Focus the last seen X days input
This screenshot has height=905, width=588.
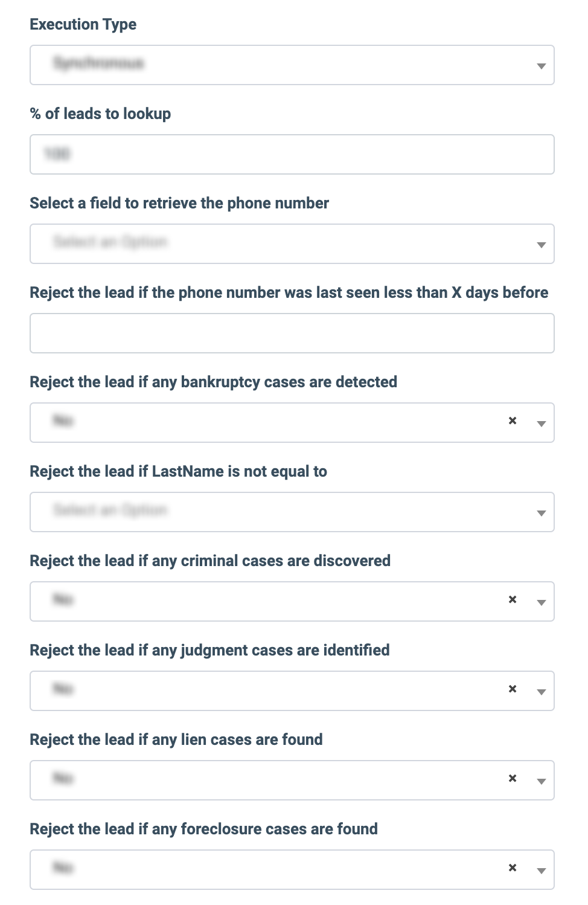coord(292,333)
